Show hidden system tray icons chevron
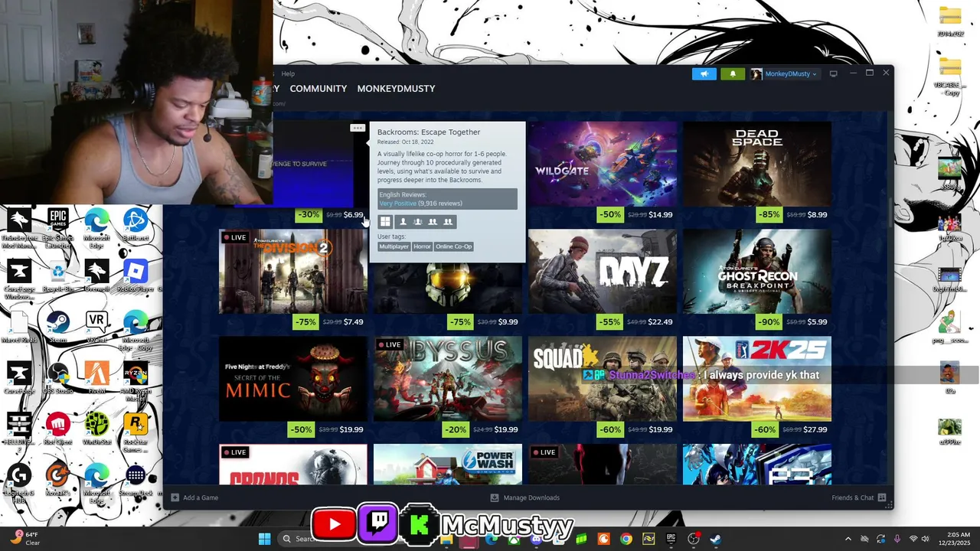The width and height of the screenshot is (980, 551). (x=848, y=539)
